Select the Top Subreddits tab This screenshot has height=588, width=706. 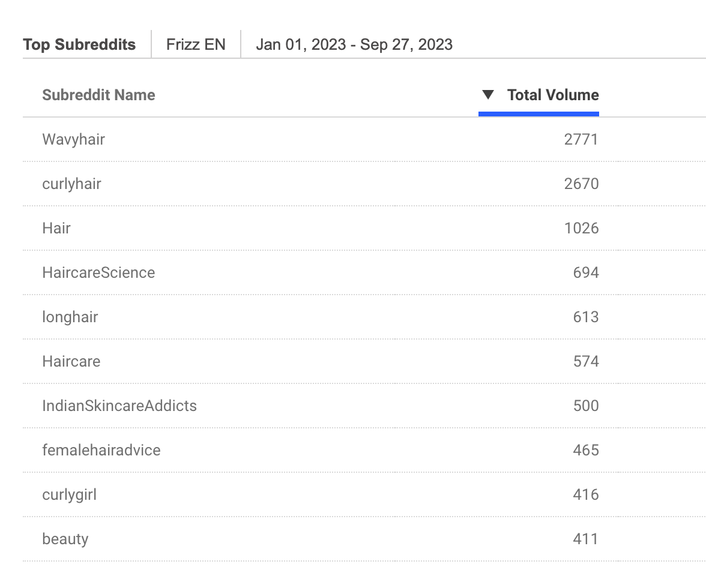pyautogui.click(x=79, y=44)
